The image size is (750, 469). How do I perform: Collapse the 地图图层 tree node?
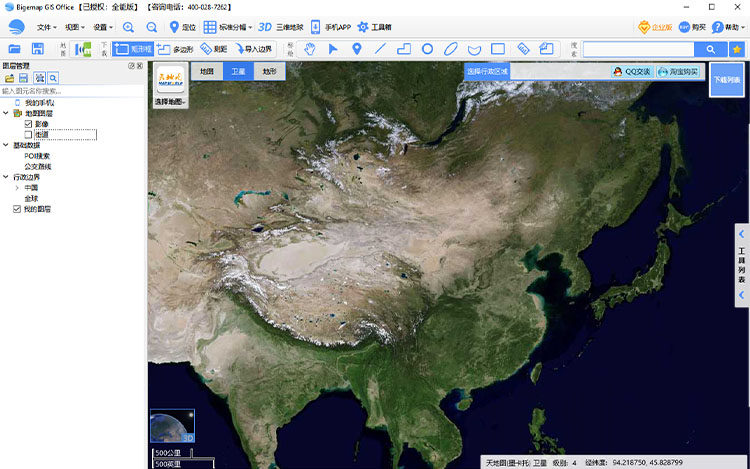(x=6, y=113)
